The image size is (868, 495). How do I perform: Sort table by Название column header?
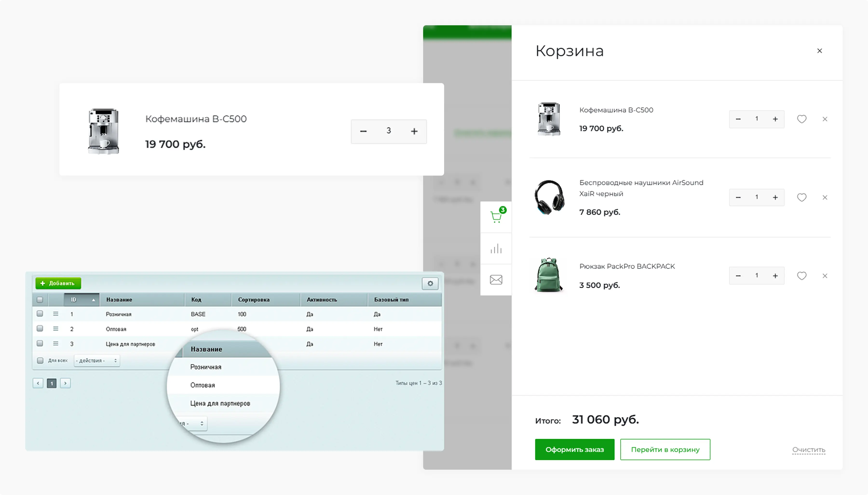click(x=119, y=299)
